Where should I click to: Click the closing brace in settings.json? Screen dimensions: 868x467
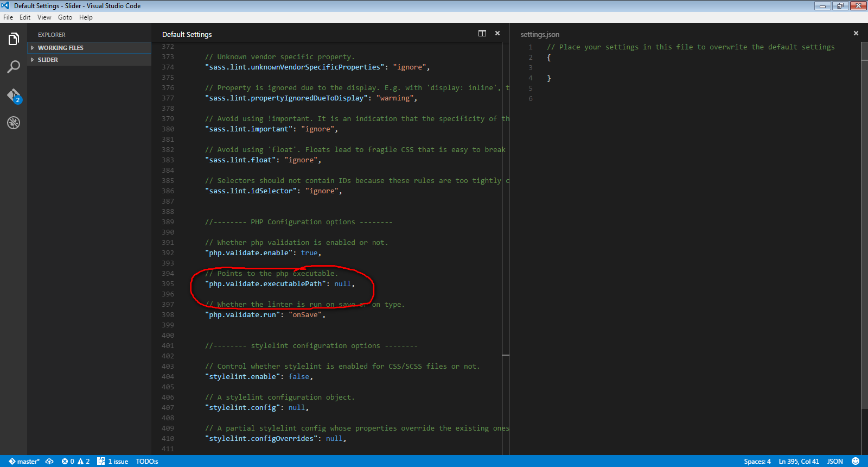[x=549, y=78]
